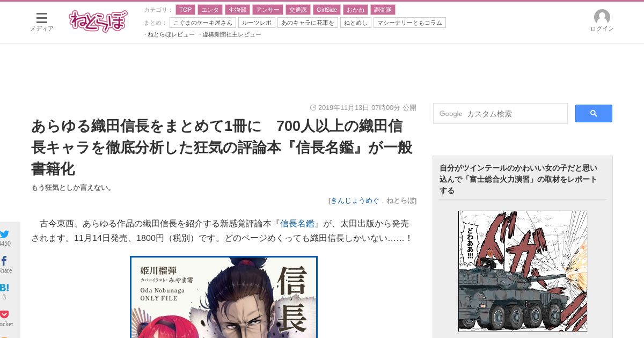Click the blue magnifier search button
Screen dimensions: 644x338
(594, 114)
